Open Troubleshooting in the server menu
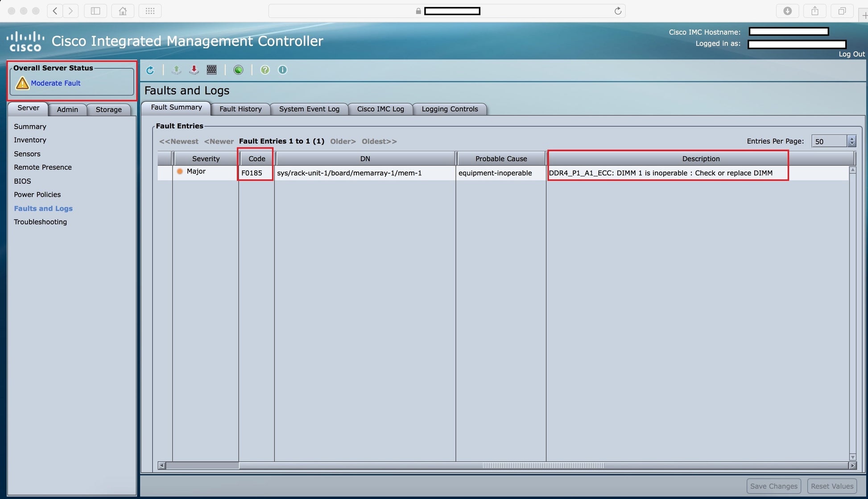Viewport: 868px width, 499px height. pyautogui.click(x=40, y=222)
